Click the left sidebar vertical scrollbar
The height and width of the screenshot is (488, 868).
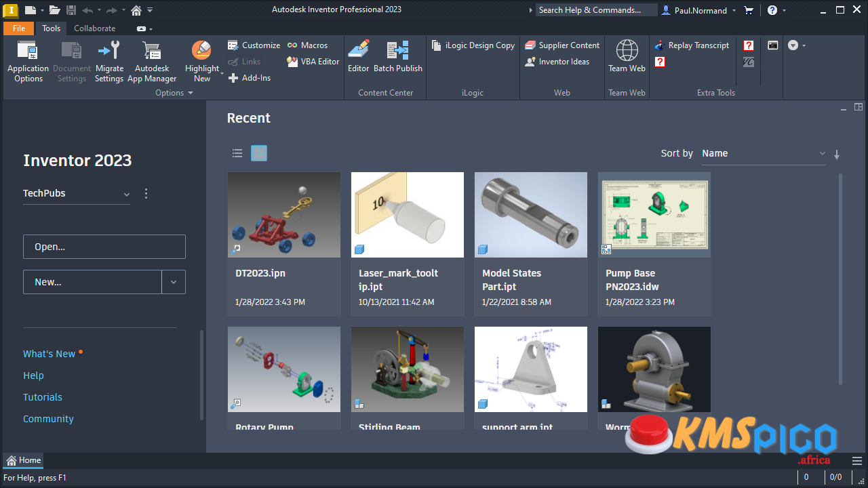coord(201,375)
